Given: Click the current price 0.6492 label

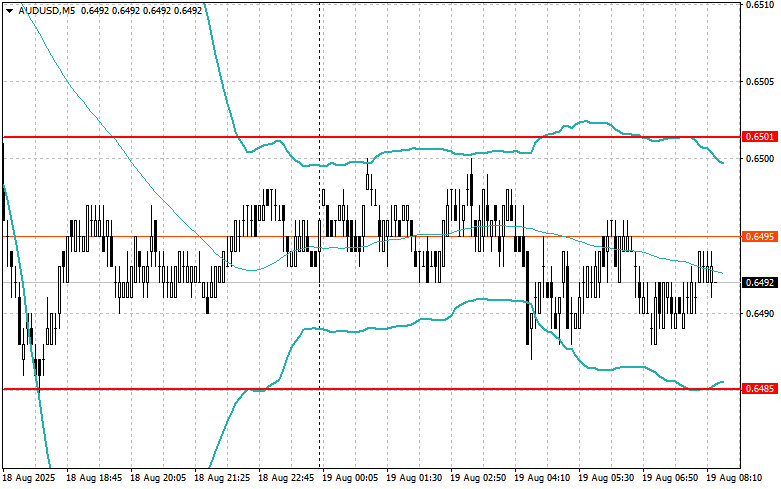Looking at the screenshot, I should click(x=760, y=282).
